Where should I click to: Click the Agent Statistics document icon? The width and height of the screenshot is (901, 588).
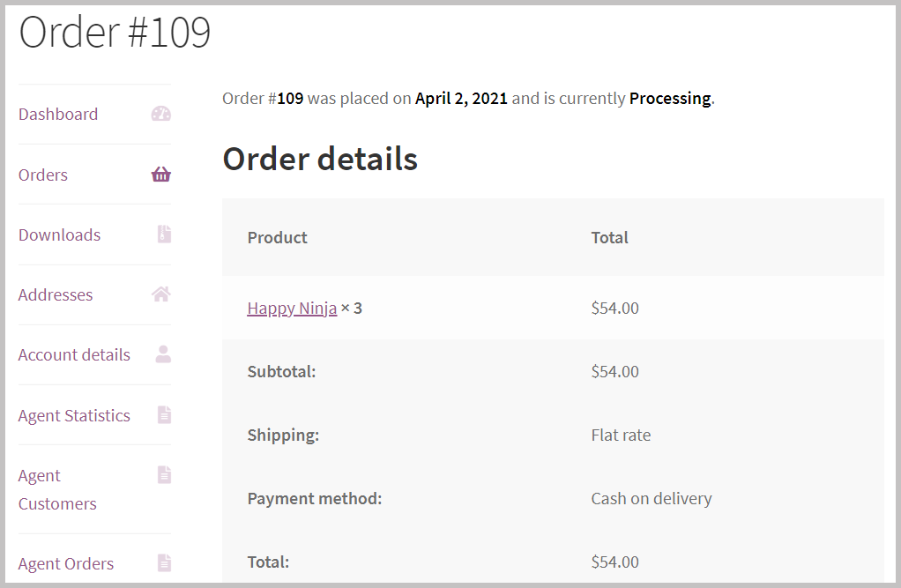(x=164, y=415)
